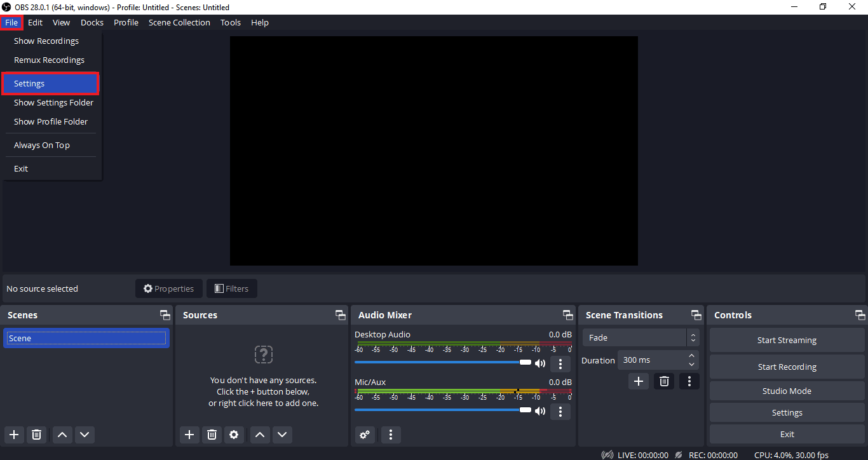Open source Filters button

click(x=232, y=288)
